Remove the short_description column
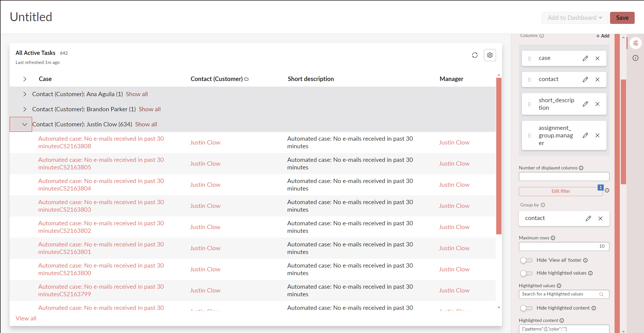The width and height of the screenshot is (644, 333). [597, 104]
